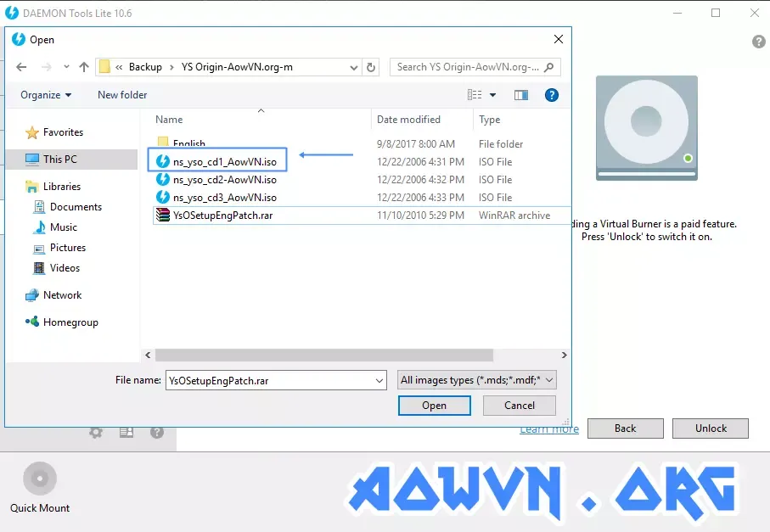770x532 pixels.
Task: Sort by Name column header
Action: tap(168, 120)
